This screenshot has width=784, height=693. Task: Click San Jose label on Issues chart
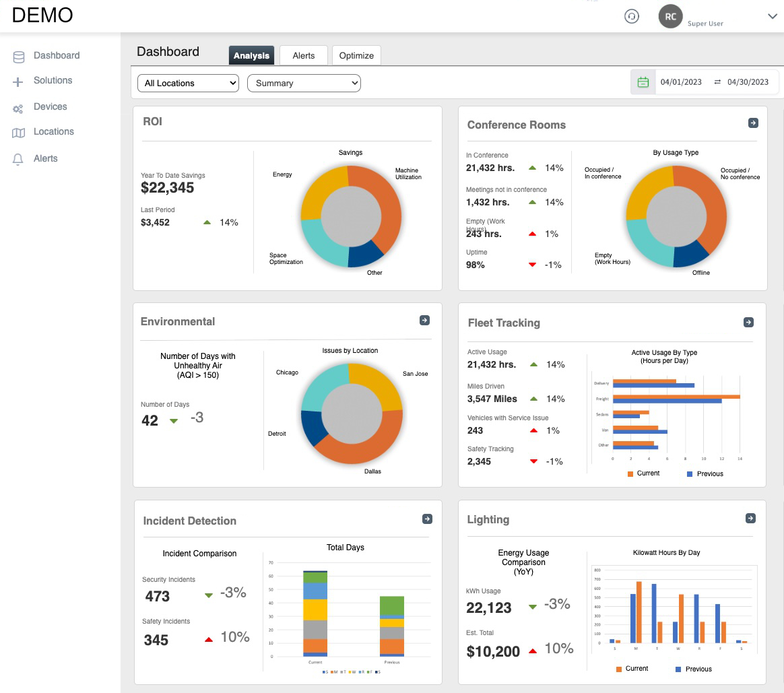click(415, 374)
